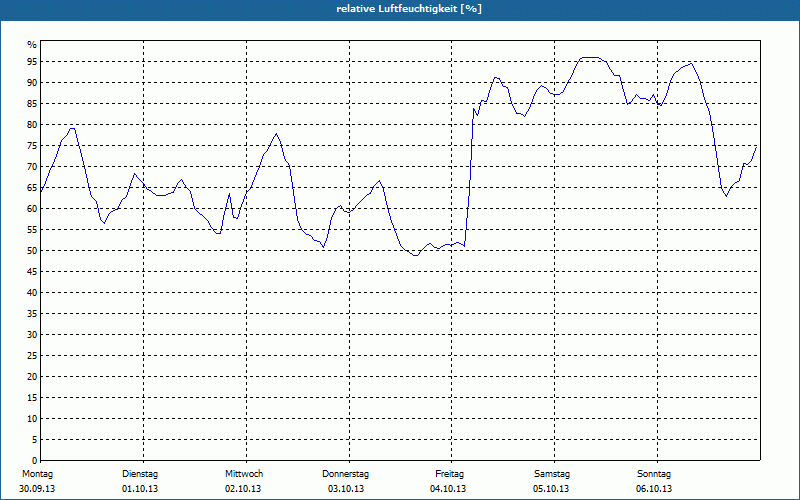Image resolution: width=800 pixels, height=500 pixels.
Task: Click the y-axis value 75
Action: 32,145
